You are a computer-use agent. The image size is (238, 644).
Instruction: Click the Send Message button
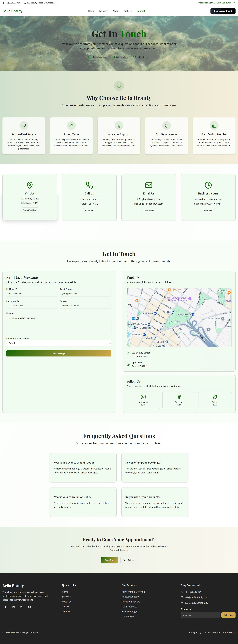tap(59, 353)
